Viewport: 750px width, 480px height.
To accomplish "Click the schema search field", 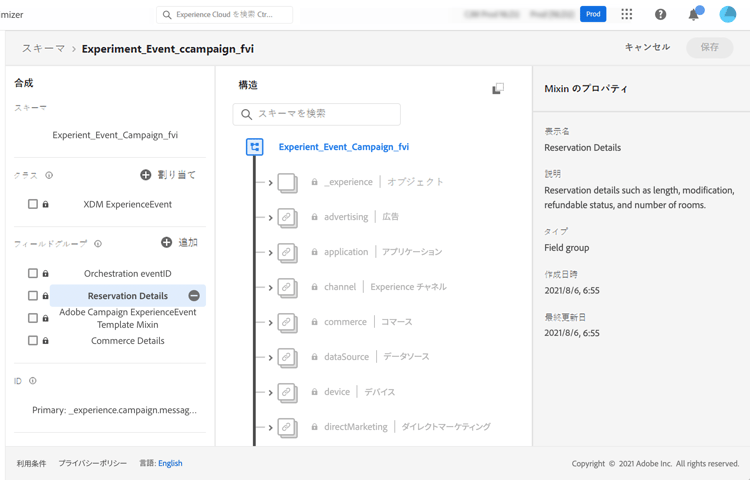I will pyautogui.click(x=317, y=114).
